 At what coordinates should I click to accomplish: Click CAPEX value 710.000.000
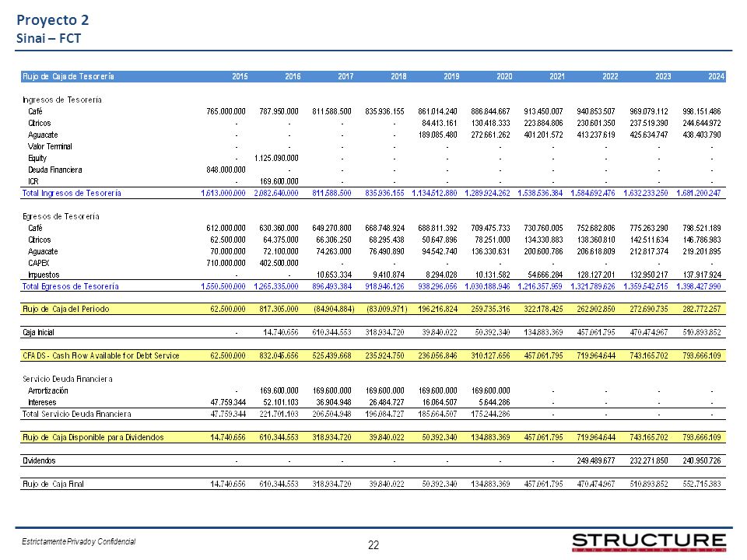coord(226,263)
